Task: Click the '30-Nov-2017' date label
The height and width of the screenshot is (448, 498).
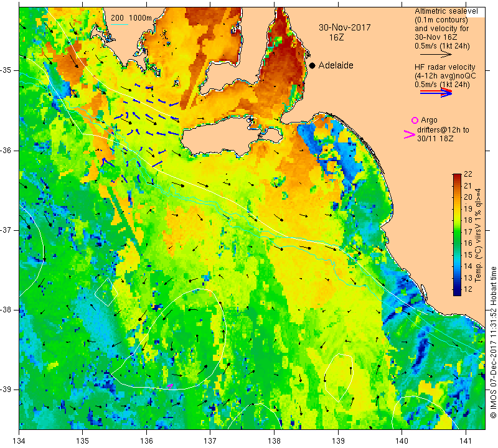Action: (345, 27)
